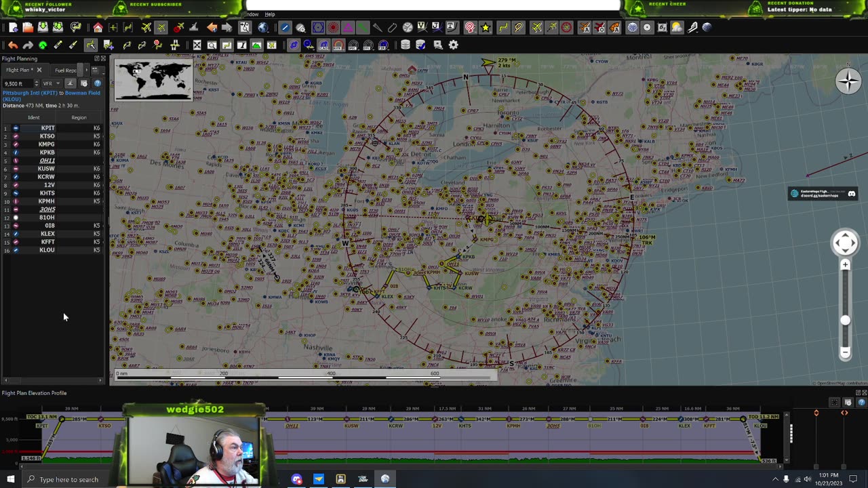This screenshot has height=488, width=868.
Task: Click the magnifier-on-document toolbar icon
Action: (245, 27)
